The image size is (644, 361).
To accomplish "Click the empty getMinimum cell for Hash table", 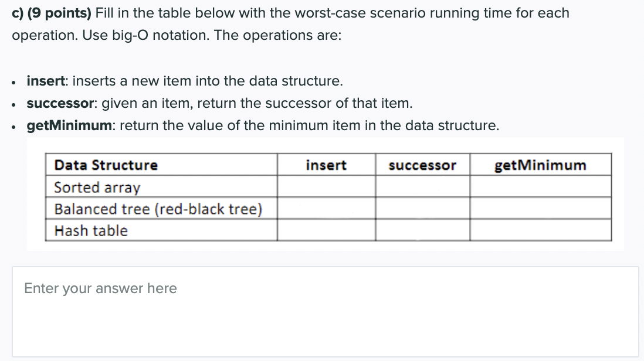I will 540,230.
